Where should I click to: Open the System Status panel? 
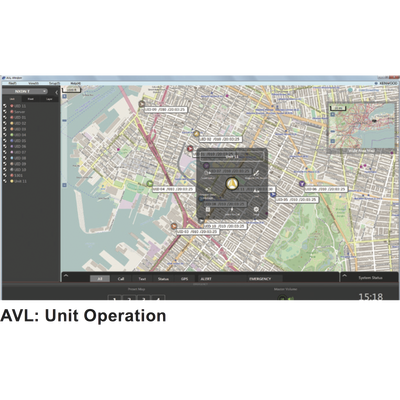[370, 278]
